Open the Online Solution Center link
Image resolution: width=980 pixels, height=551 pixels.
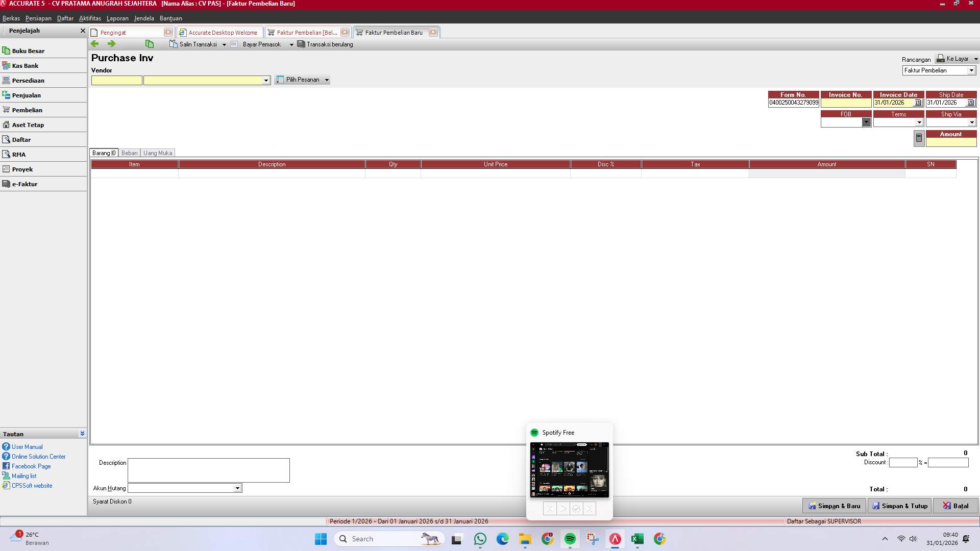coord(38,456)
